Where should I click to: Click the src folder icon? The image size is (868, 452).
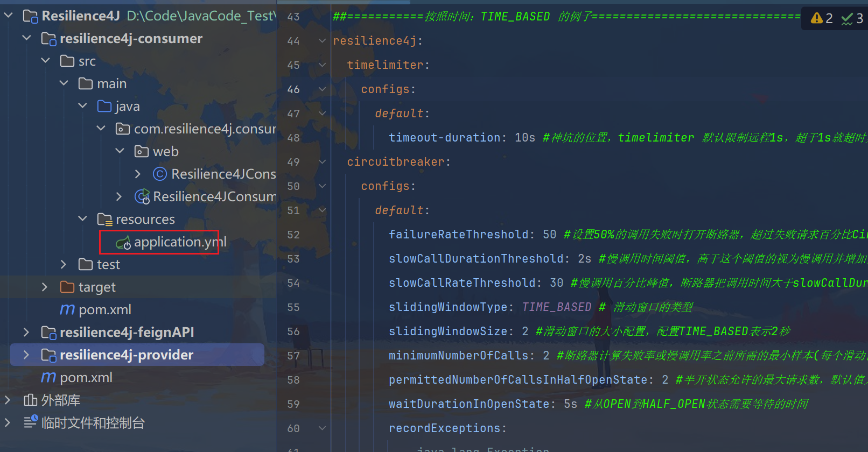(x=67, y=61)
